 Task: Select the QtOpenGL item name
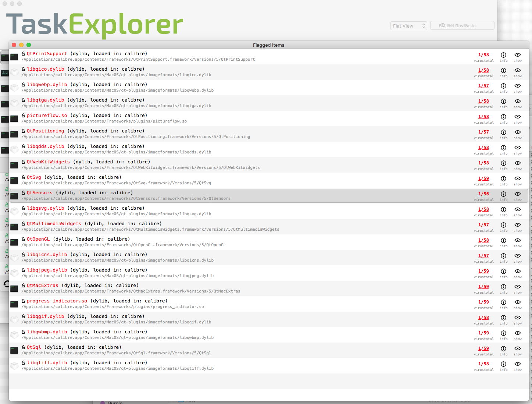[x=38, y=239]
